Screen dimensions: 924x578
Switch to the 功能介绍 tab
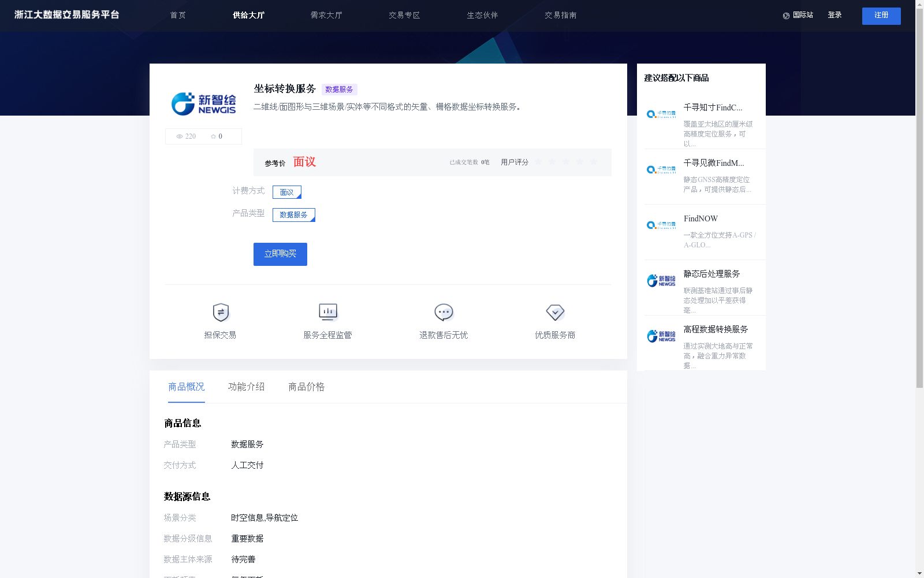[x=247, y=387]
